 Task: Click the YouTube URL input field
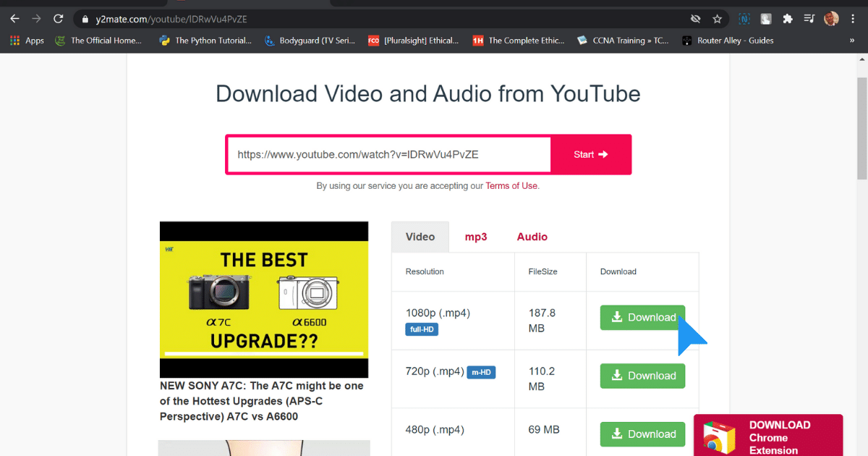389,154
